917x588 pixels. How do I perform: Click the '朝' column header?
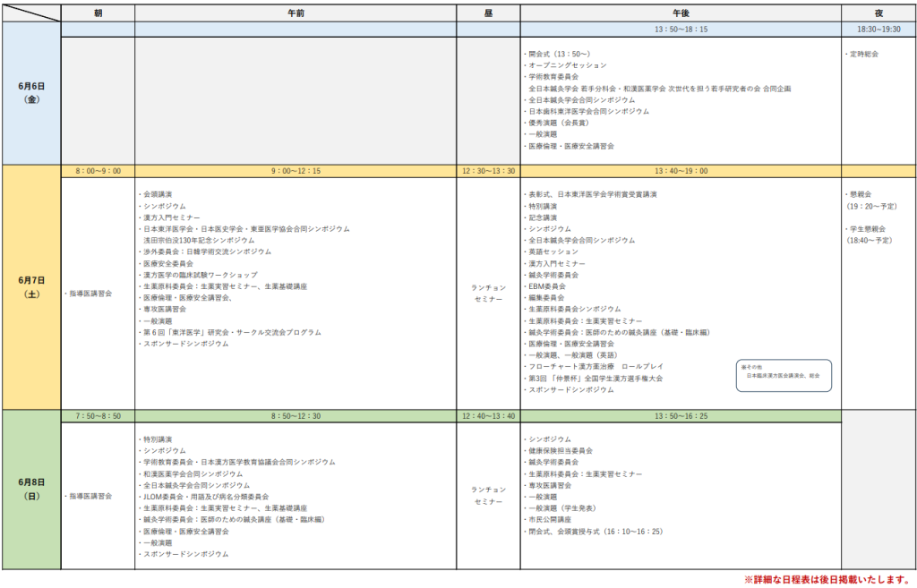pos(98,13)
